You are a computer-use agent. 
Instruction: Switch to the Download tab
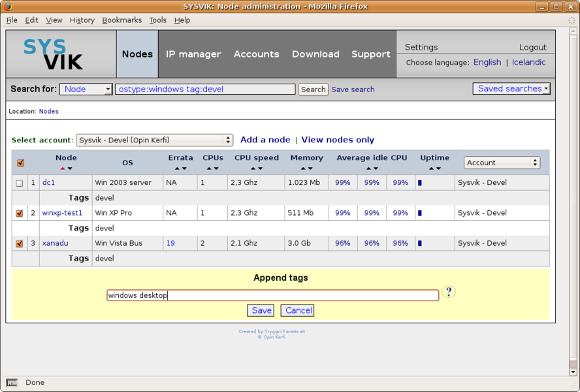(315, 54)
